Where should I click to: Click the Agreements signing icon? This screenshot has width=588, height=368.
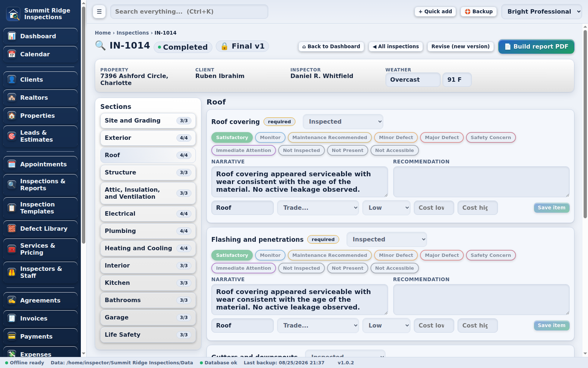click(12, 300)
